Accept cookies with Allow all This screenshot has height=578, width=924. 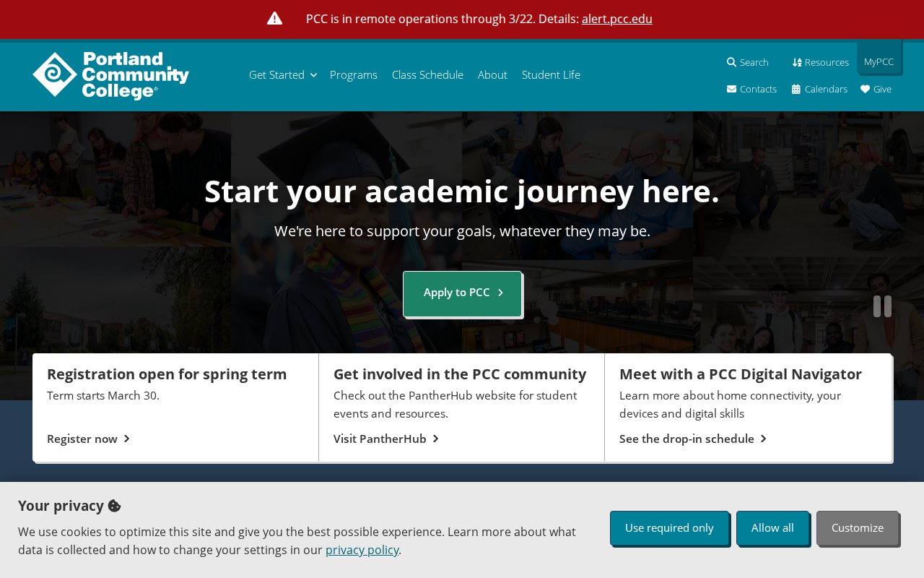[x=772, y=528]
